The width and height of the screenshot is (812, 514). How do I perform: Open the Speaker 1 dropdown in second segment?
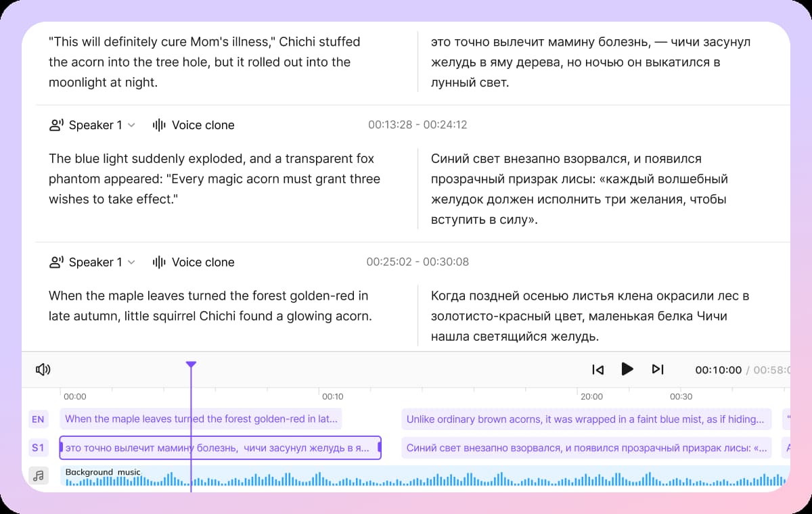point(131,124)
